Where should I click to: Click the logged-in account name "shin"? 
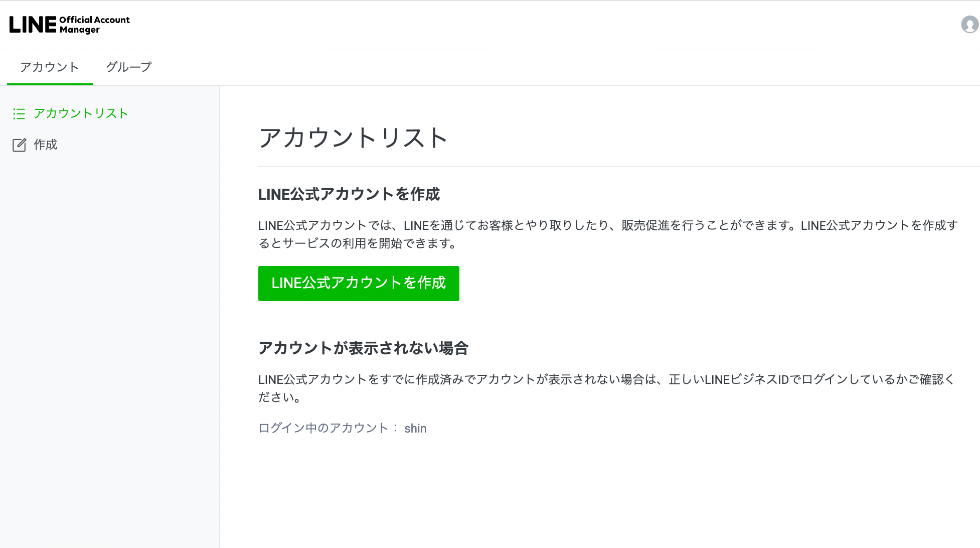[415, 428]
